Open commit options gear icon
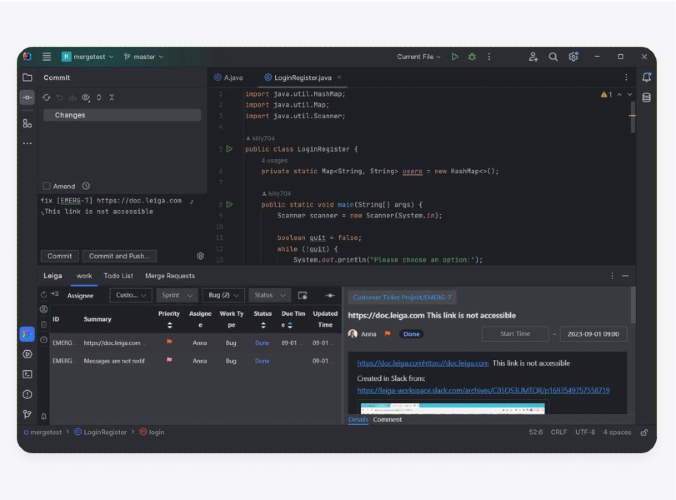The width and height of the screenshot is (676, 500). pos(200,256)
